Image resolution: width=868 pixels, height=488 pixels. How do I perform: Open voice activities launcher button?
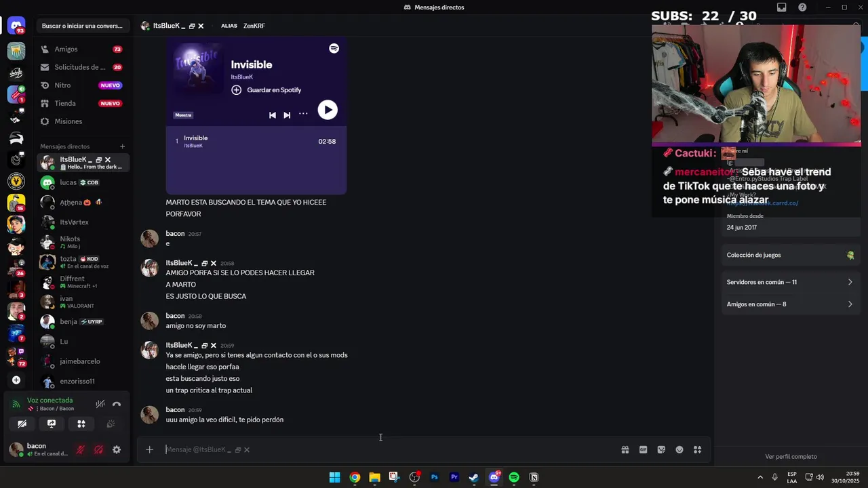(x=81, y=424)
